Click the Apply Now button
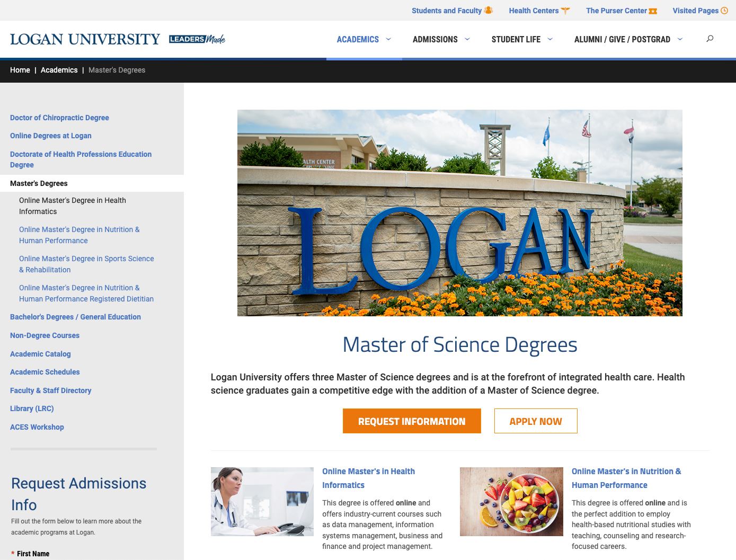 coord(536,421)
